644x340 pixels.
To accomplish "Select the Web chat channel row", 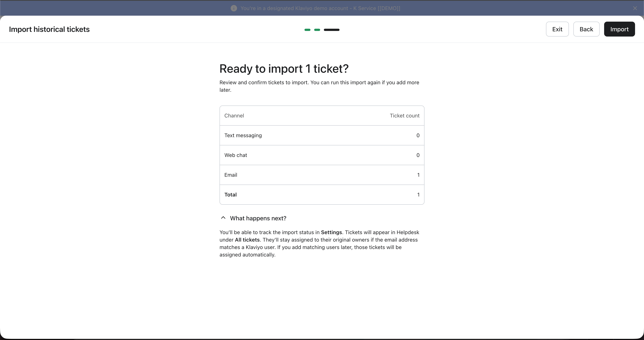I will (x=322, y=155).
